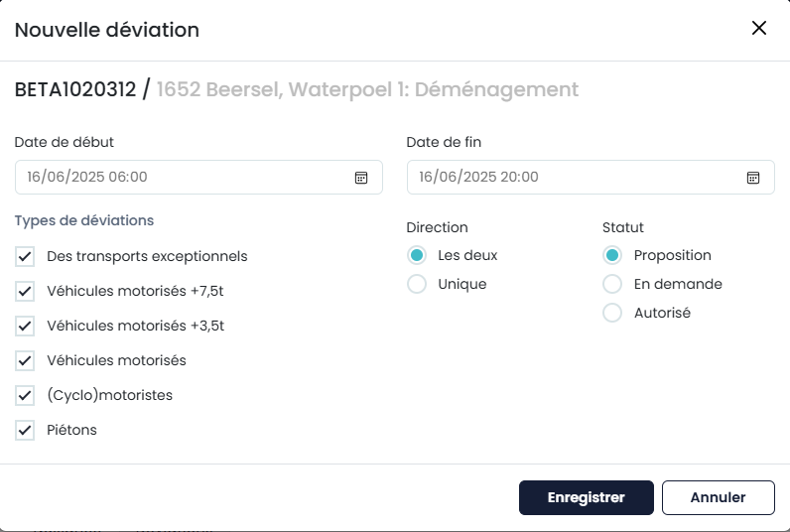Toggle the plain Véhicules motorisés checkbox
This screenshot has height=532, width=790.
click(x=25, y=360)
